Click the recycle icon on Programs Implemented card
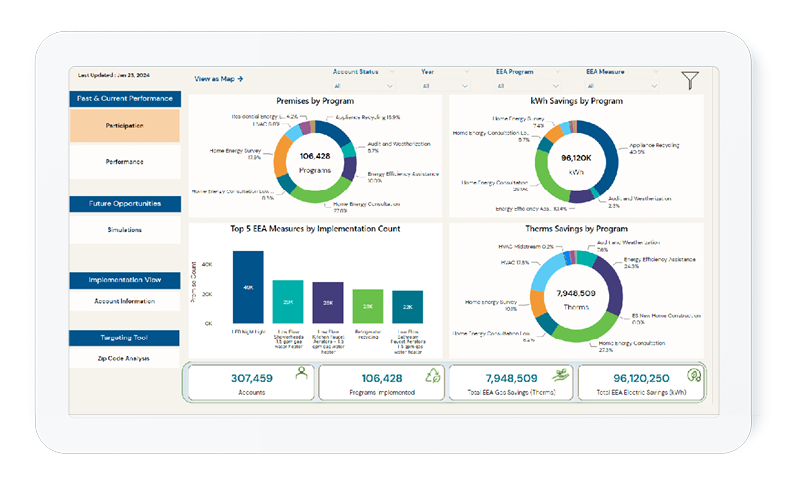 point(431,375)
